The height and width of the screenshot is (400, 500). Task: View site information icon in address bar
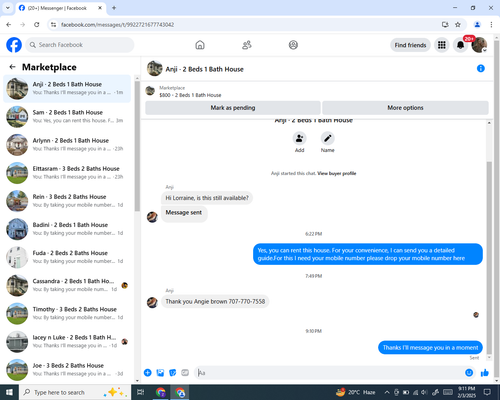(53, 25)
